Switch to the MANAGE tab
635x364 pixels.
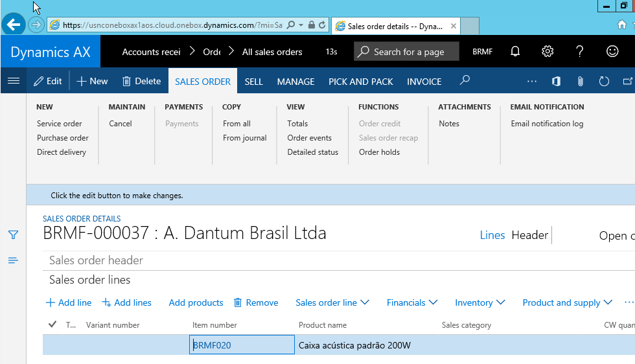tap(295, 82)
